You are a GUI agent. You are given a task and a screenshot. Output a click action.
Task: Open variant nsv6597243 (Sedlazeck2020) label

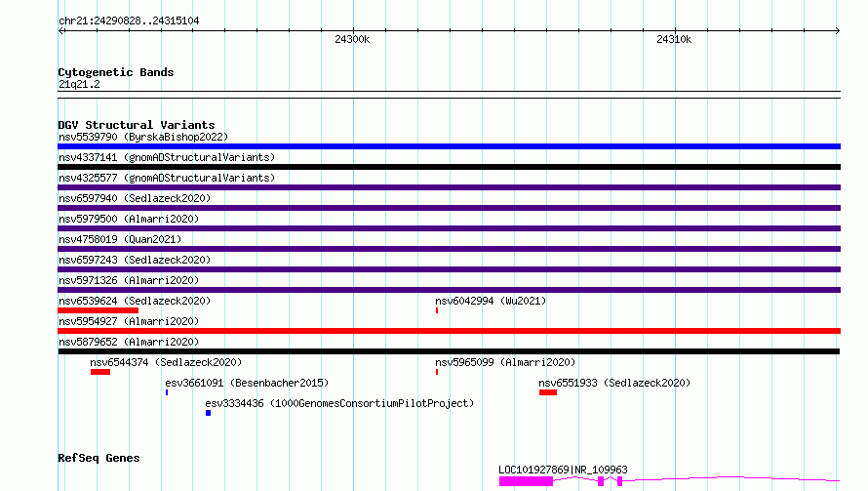click(135, 260)
